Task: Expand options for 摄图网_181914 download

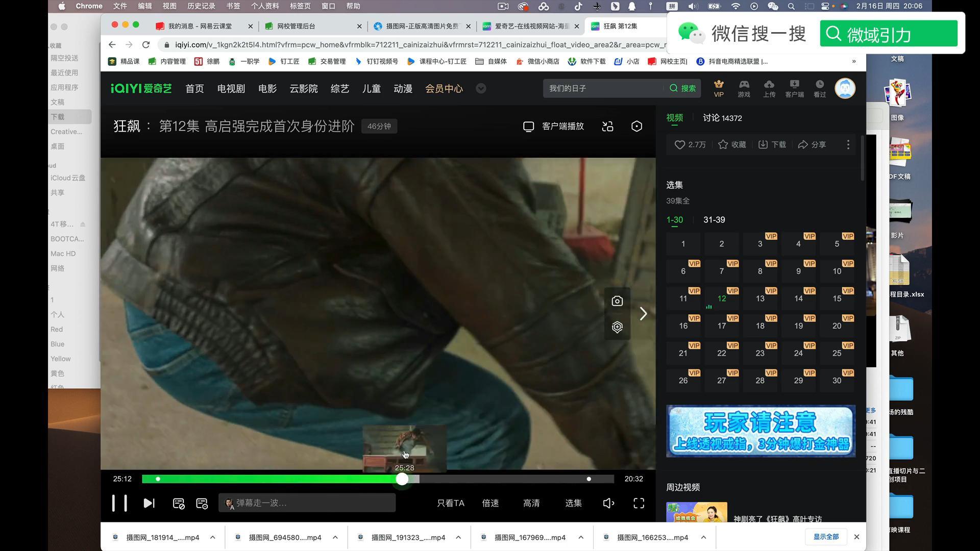Action: click(213, 537)
